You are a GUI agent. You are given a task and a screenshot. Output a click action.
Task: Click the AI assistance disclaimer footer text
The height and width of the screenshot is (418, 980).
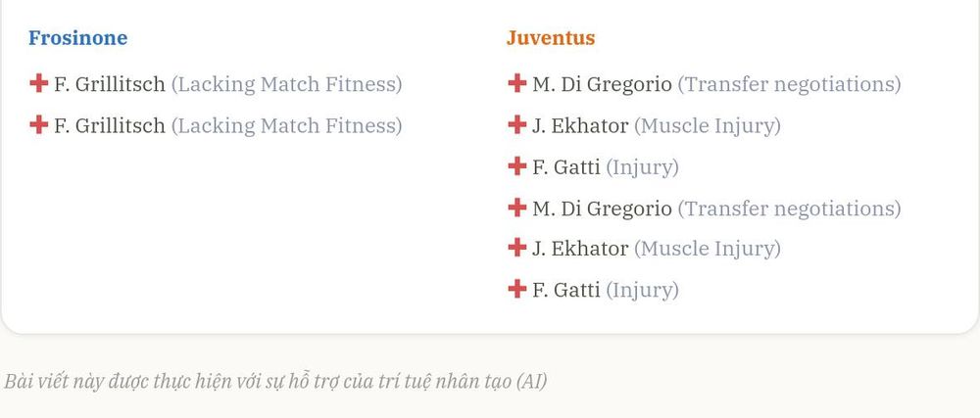click(x=275, y=381)
